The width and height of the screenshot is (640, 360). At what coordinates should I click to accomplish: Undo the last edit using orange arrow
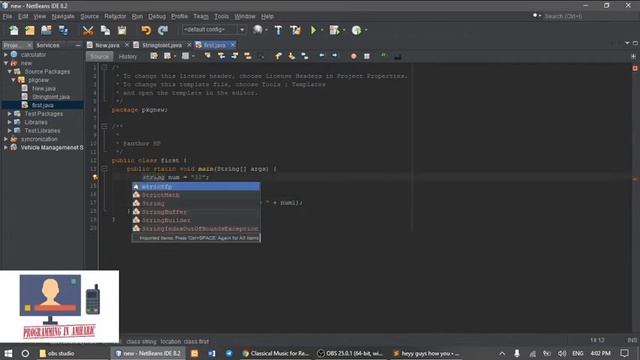pos(146,30)
